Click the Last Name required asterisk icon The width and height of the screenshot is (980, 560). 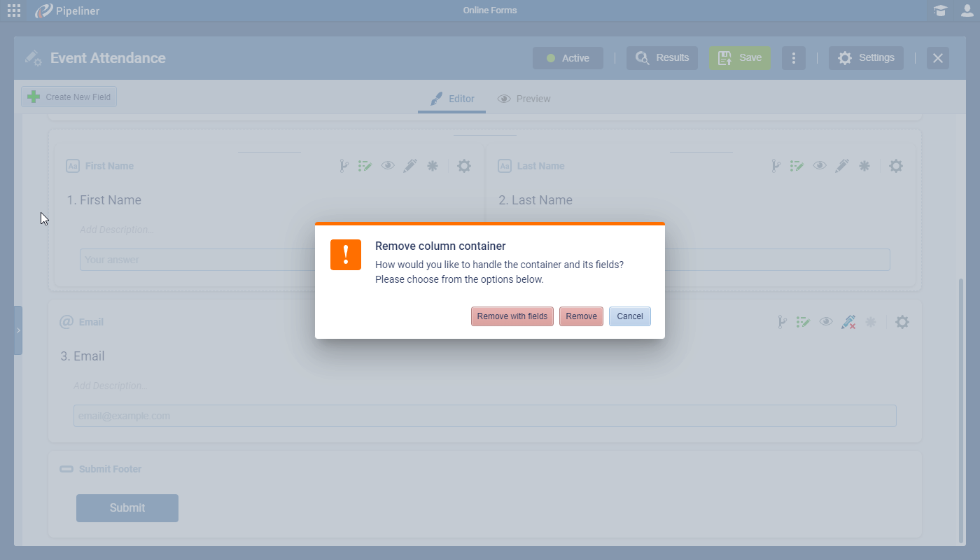(864, 166)
